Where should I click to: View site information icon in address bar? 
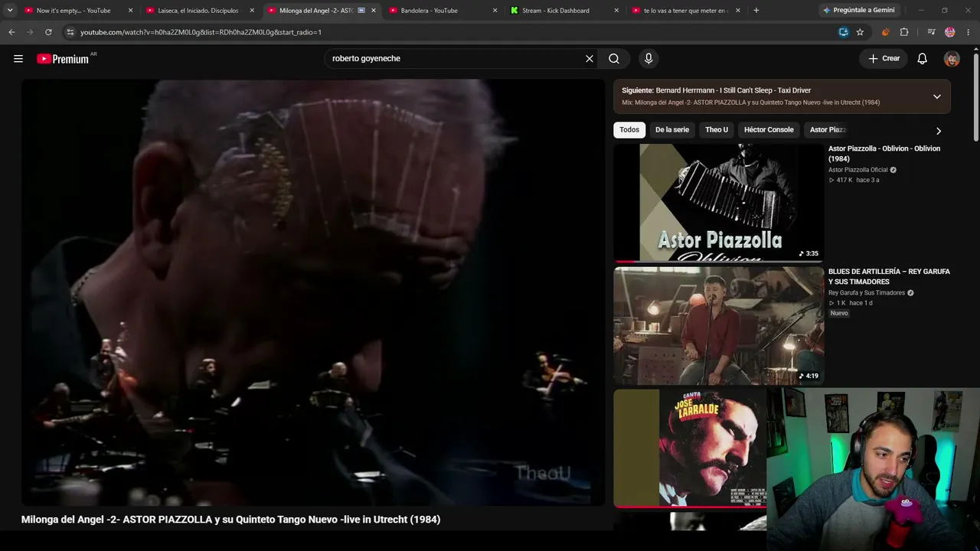pyautogui.click(x=70, y=32)
